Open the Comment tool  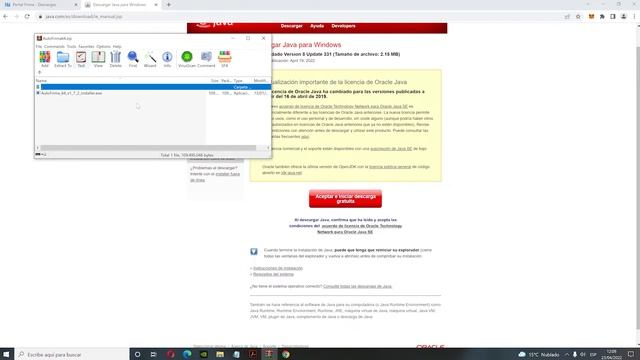coord(206,59)
